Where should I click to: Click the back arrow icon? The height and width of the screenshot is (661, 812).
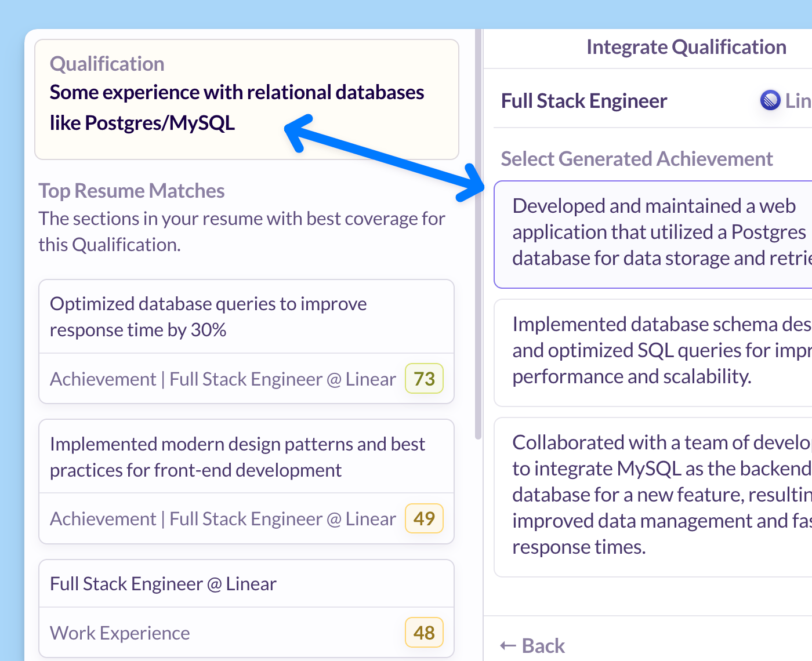pos(508,645)
